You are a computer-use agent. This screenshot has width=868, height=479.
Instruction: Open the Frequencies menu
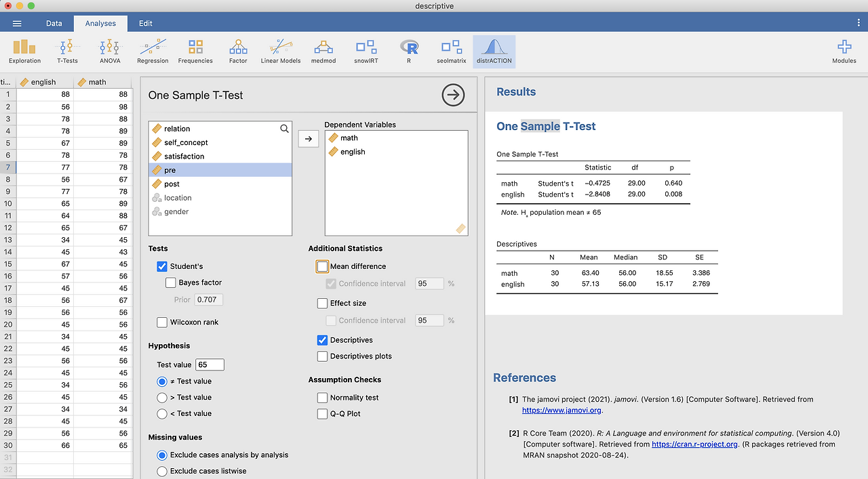click(195, 51)
